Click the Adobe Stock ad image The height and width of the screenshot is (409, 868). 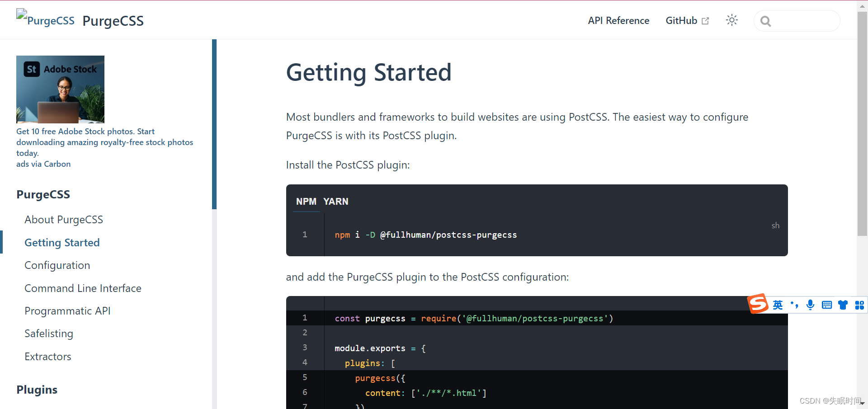point(60,89)
